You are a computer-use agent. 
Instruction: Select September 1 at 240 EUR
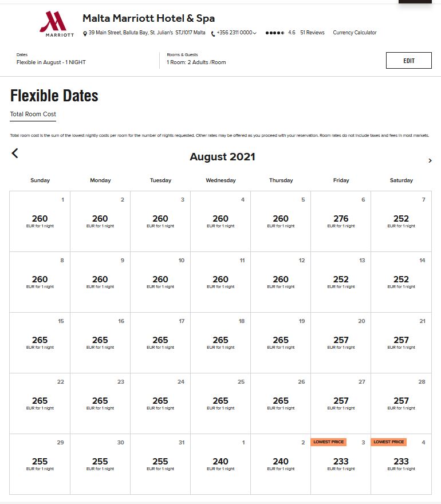tap(220, 464)
